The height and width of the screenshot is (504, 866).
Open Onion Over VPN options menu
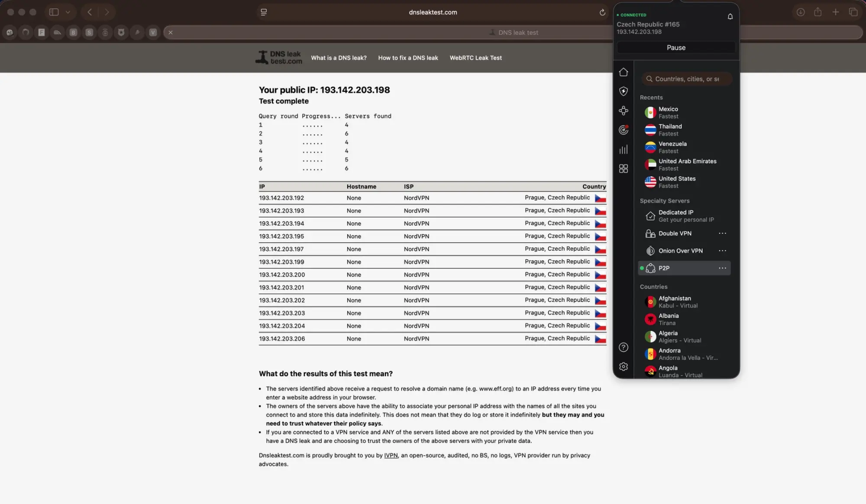coord(722,250)
